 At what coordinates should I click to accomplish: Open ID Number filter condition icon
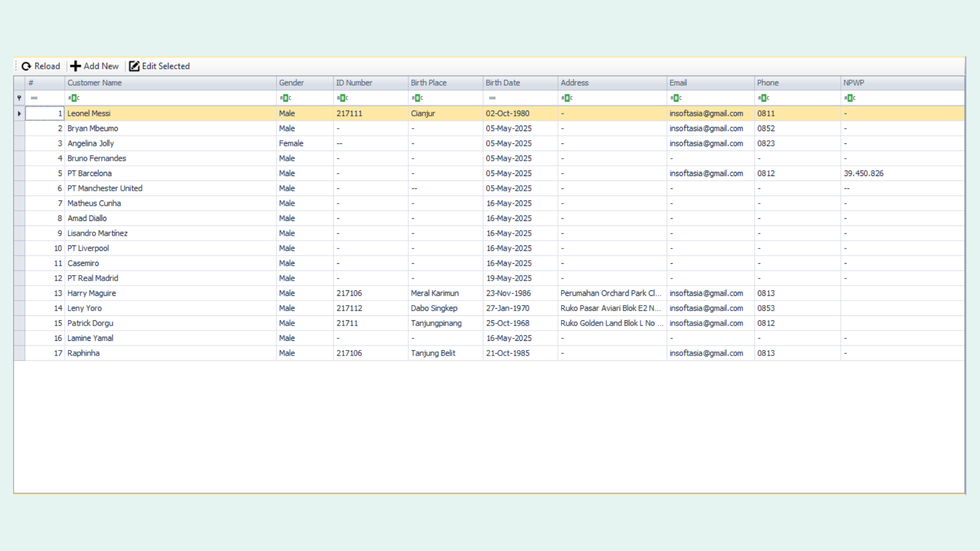click(342, 98)
